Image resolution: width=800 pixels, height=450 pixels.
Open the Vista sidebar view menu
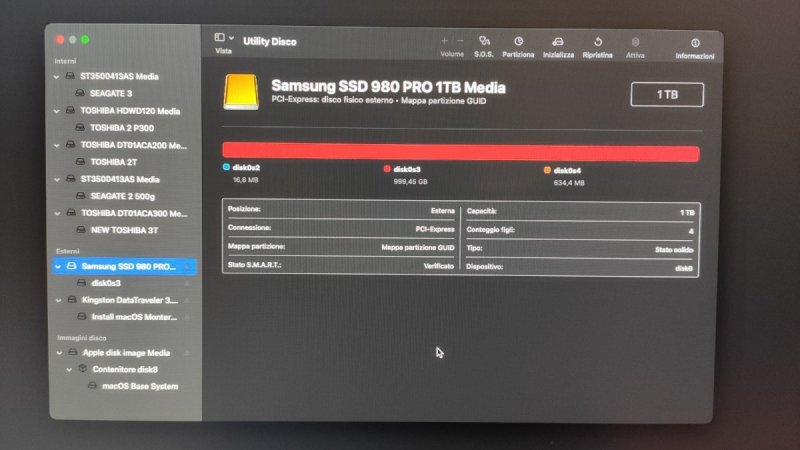(x=224, y=38)
